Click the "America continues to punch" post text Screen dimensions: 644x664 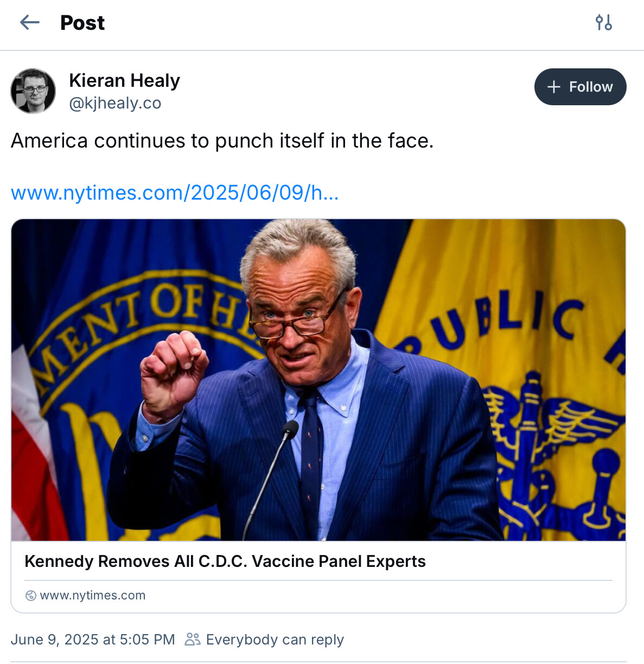[x=222, y=141]
